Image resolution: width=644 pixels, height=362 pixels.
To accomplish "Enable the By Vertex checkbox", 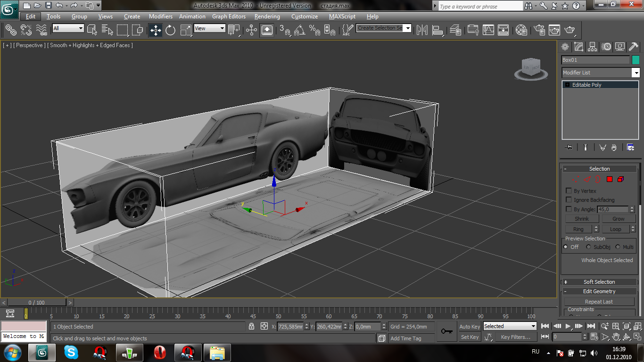I will pos(569,191).
